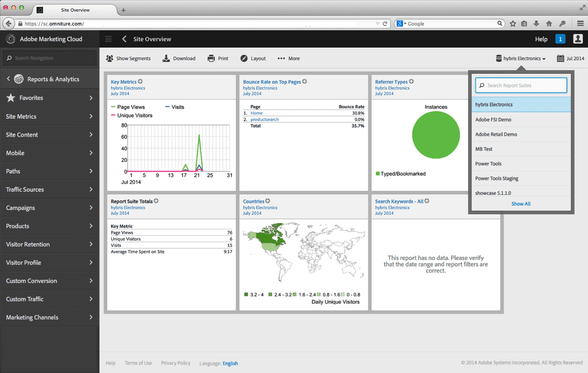588x373 pixels.
Task: Collapse Reports & Analytics with back chevron
Action: click(8, 79)
